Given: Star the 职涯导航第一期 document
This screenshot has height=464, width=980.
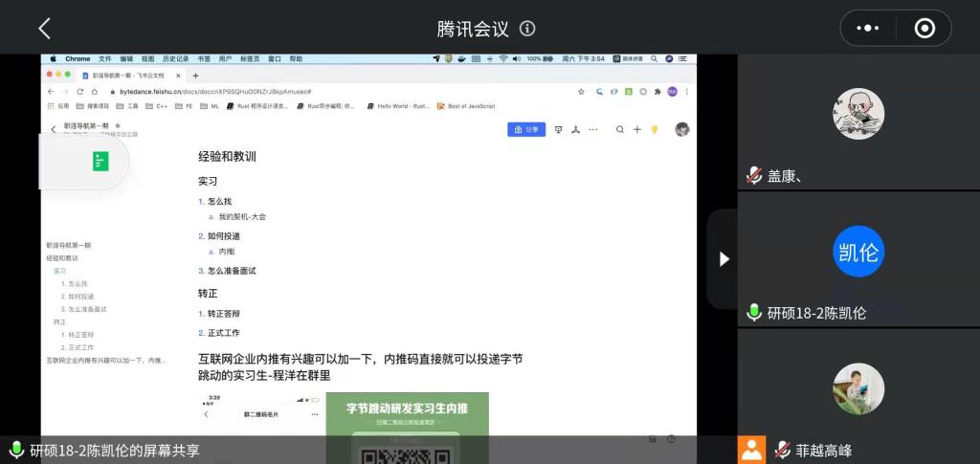Looking at the screenshot, I should (118, 125).
